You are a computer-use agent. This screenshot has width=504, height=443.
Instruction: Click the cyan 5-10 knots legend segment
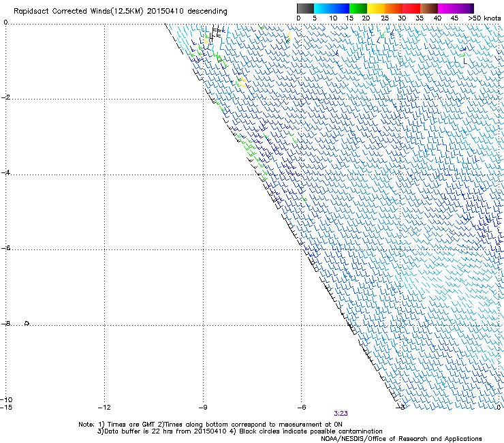click(323, 8)
